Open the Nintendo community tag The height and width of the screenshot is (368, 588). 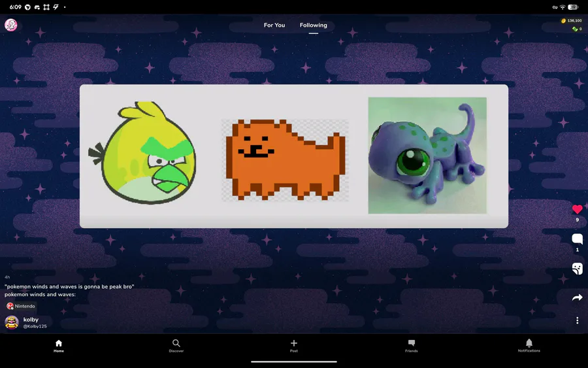21,306
